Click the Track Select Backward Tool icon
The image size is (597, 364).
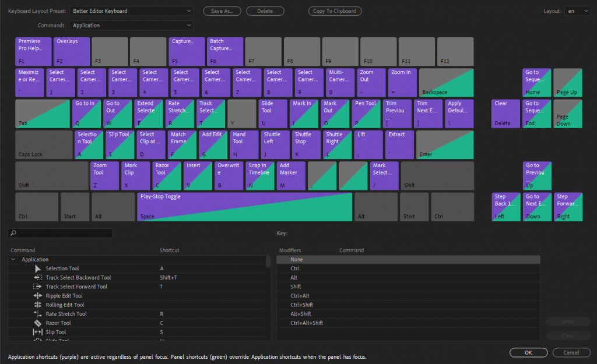click(38, 278)
